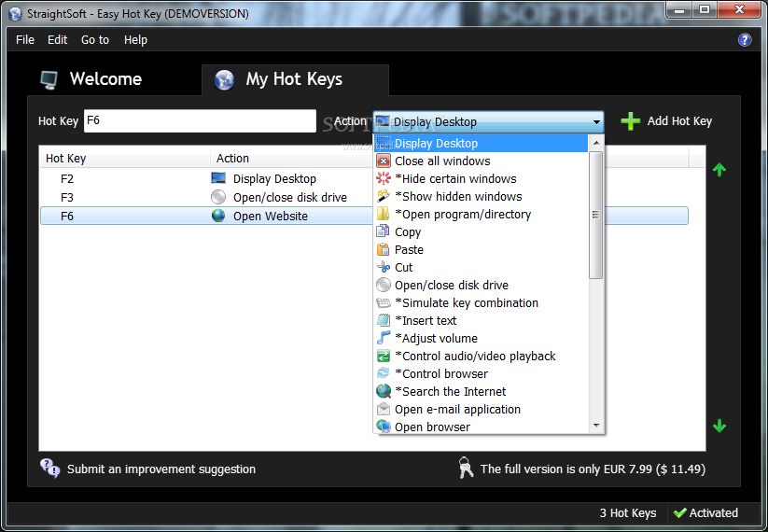Click the Open browser icon in dropdown
Image resolution: width=768 pixels, height=532 pixels.
pyautogui.click(x=383, y=427)
